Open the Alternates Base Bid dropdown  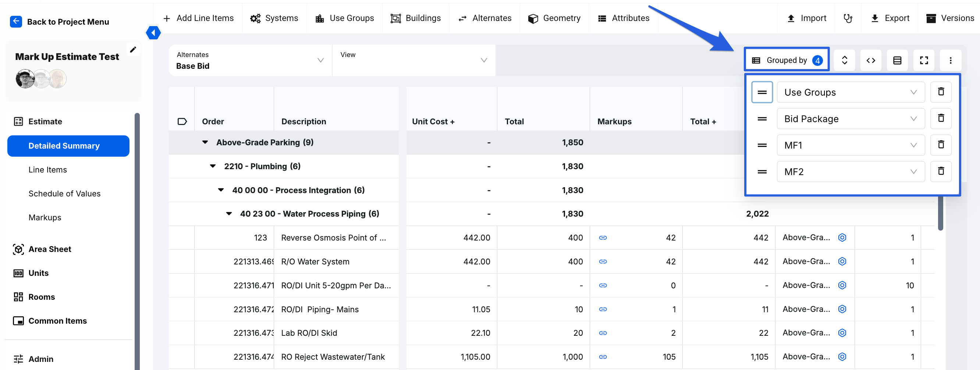coord(250,60)
